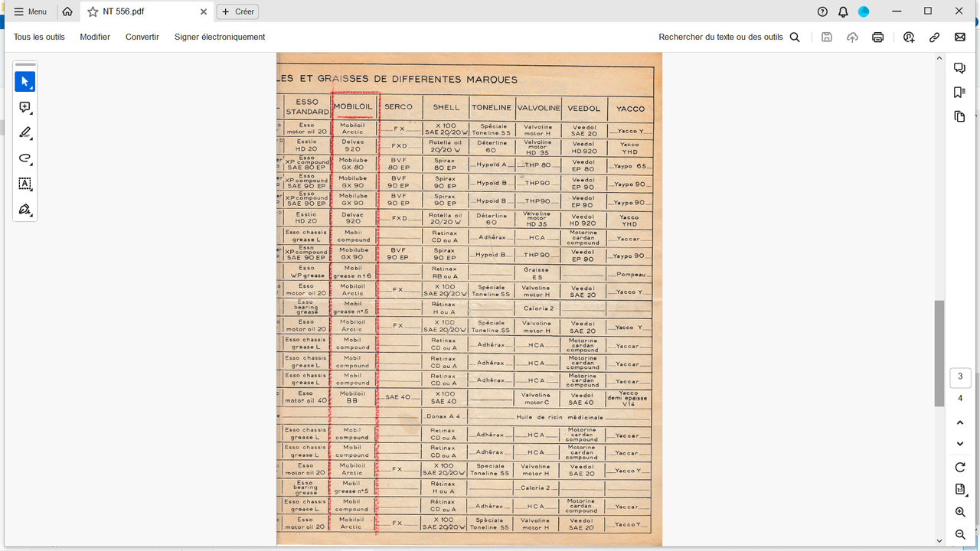980x551 pixels.
Task: Open the Convertir menu
Action: pyautogui.click(x=142, y=37)
